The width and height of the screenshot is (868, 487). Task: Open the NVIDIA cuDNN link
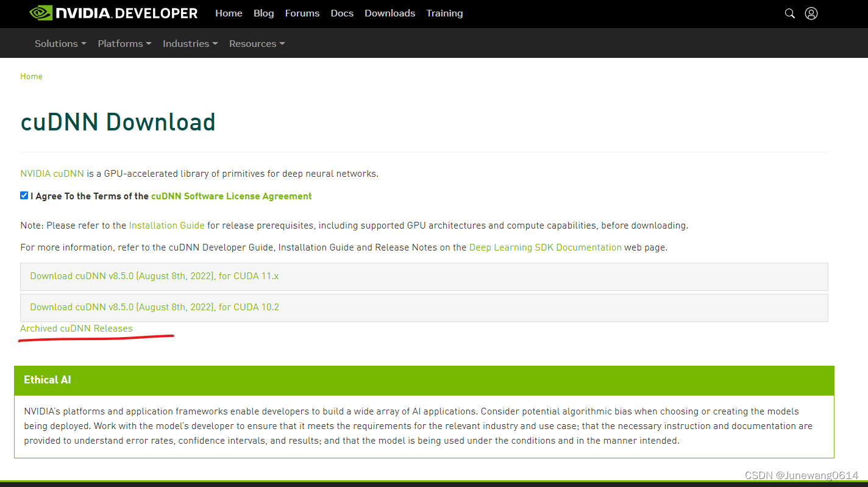tap(52, 174)
